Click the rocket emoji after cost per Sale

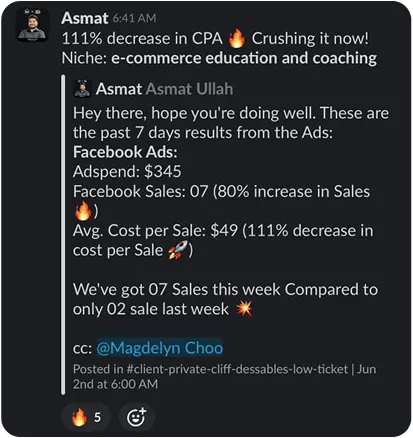click(177, 250)
